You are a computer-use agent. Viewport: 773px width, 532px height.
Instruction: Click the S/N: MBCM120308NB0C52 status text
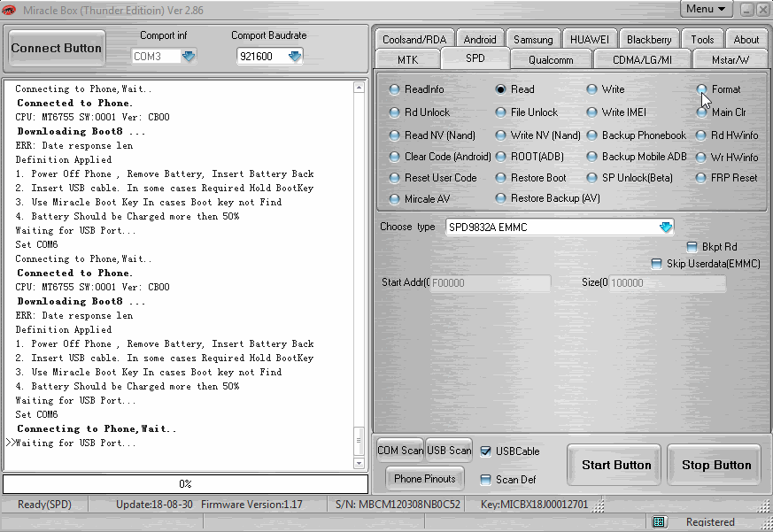click(398, 505)
